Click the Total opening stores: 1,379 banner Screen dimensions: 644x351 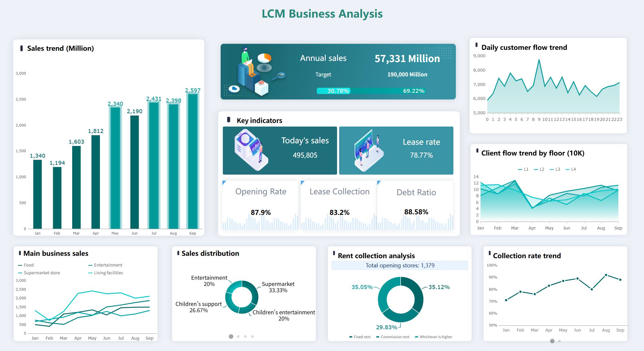400,265
